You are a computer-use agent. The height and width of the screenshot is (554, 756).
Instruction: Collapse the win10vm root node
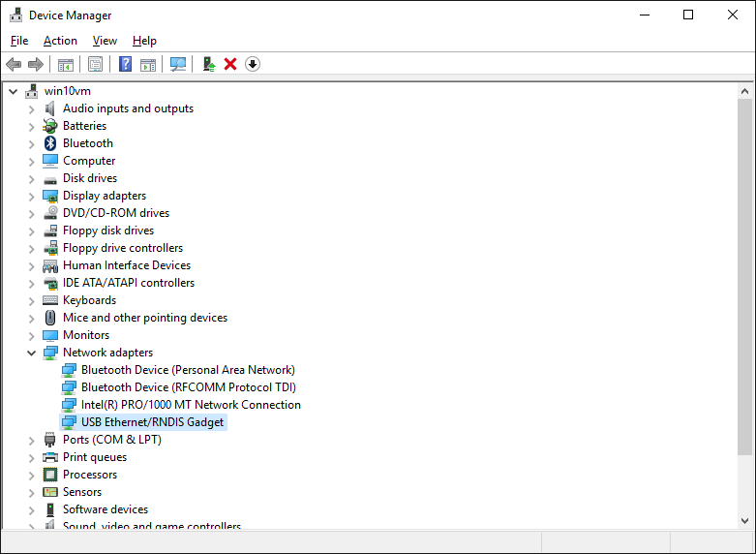pos(13,91)
